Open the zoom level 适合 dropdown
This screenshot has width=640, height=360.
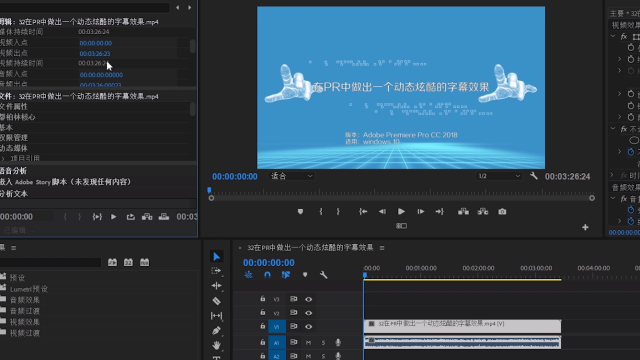pos(291,176)
